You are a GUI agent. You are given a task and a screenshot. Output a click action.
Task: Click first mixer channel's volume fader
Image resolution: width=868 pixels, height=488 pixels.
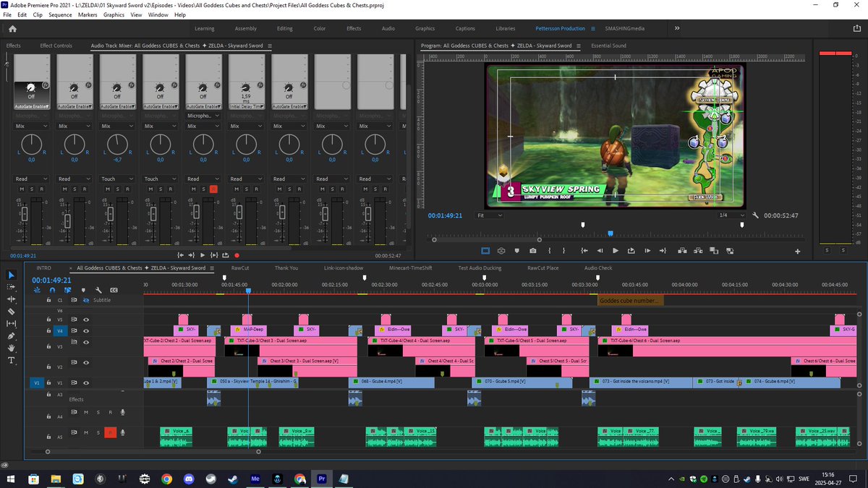(25, 215)
